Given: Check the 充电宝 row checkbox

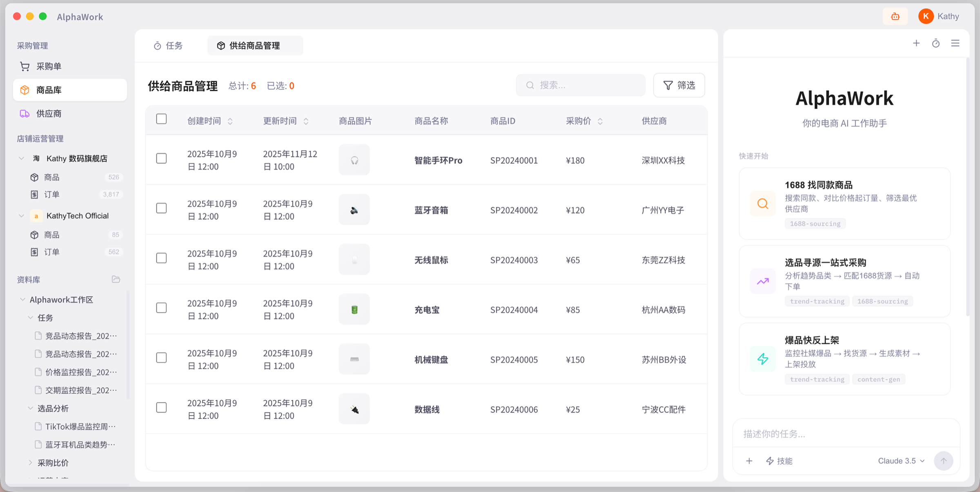Looking at the screenshot, I should click(x=161, y=308).
